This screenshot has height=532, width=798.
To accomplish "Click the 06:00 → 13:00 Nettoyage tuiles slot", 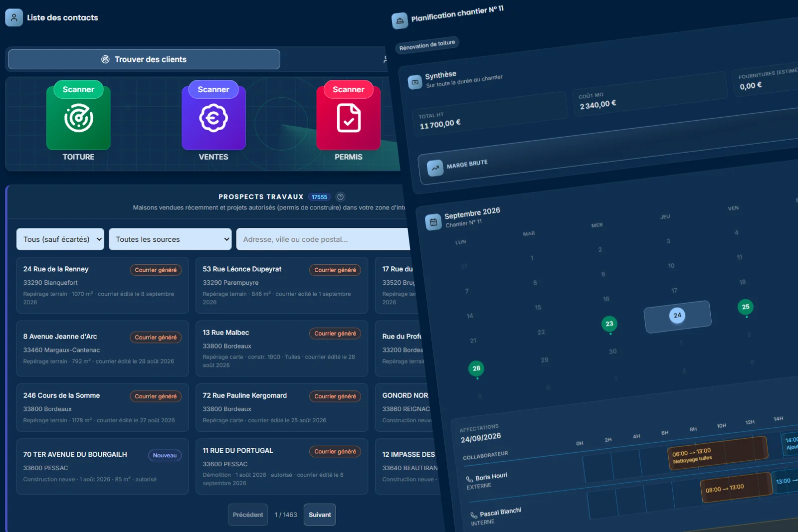I will (717, 454).
